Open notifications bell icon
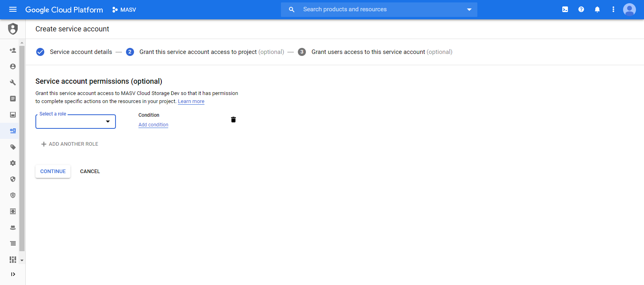Image resolution: width=644 pixels, height=285 pixels. click(x=597, y=9)
